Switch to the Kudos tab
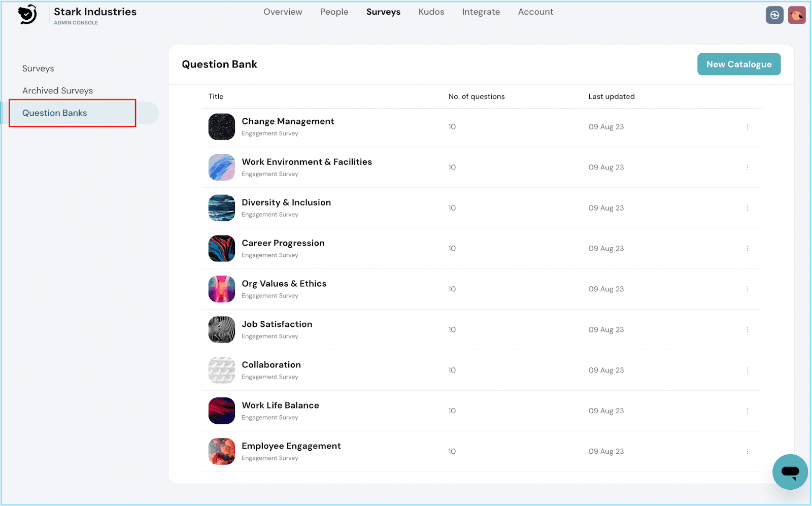Image resolution: width=812 pixels, height=506 pixels. coord(431,12)
